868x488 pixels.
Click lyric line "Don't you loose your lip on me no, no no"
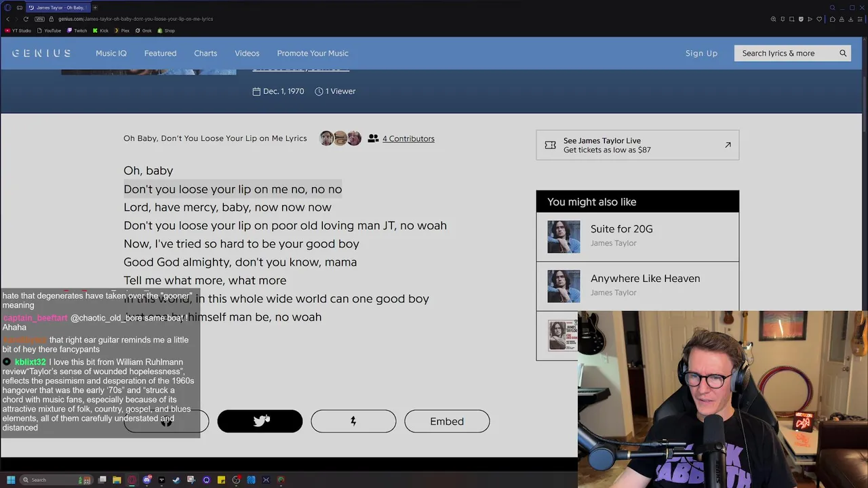(x=233, y=189)
